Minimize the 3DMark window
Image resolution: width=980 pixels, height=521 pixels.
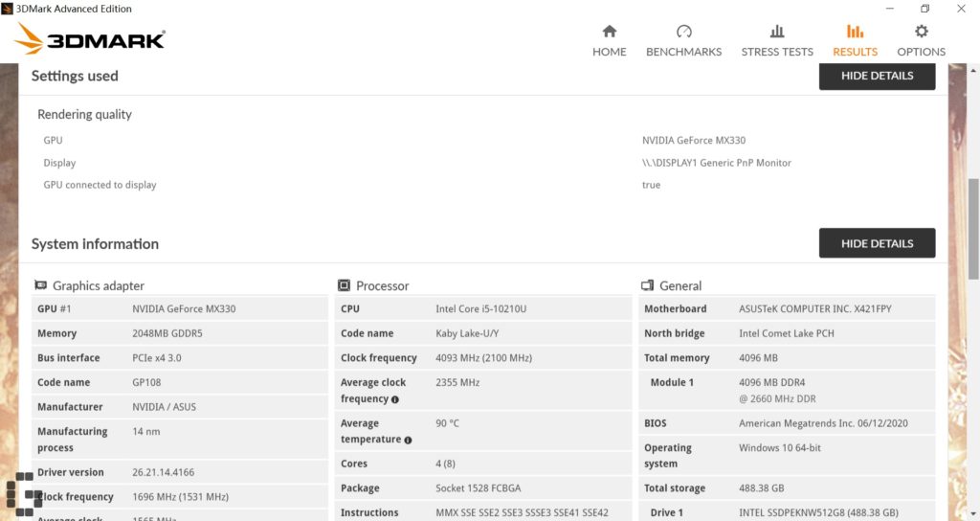[890, 9]
